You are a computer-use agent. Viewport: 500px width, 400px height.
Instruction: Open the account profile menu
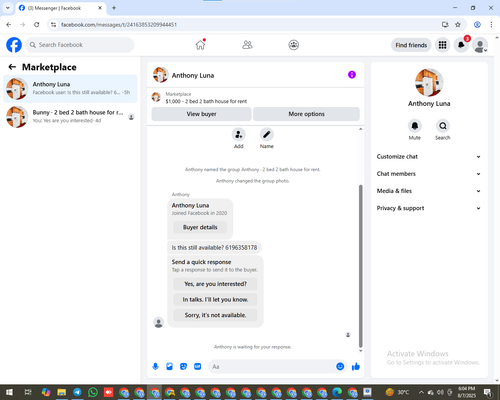pos(480,45)
